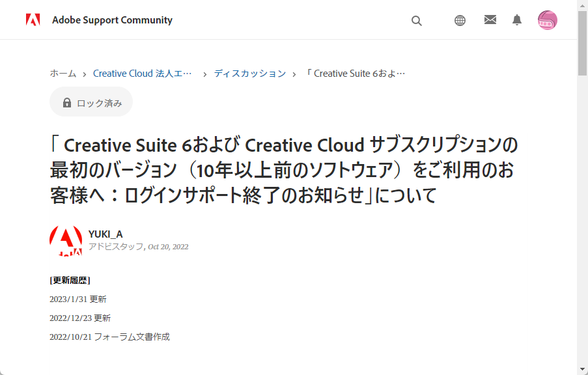Open the pink user profile avatar
The height and width of the screenshot is (375, 588).
(x=547, y=20)
